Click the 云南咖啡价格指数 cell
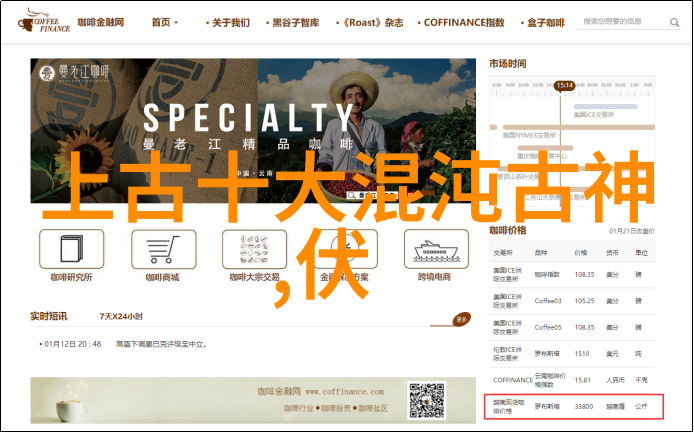The image size is (694, 433). (550, 380)
